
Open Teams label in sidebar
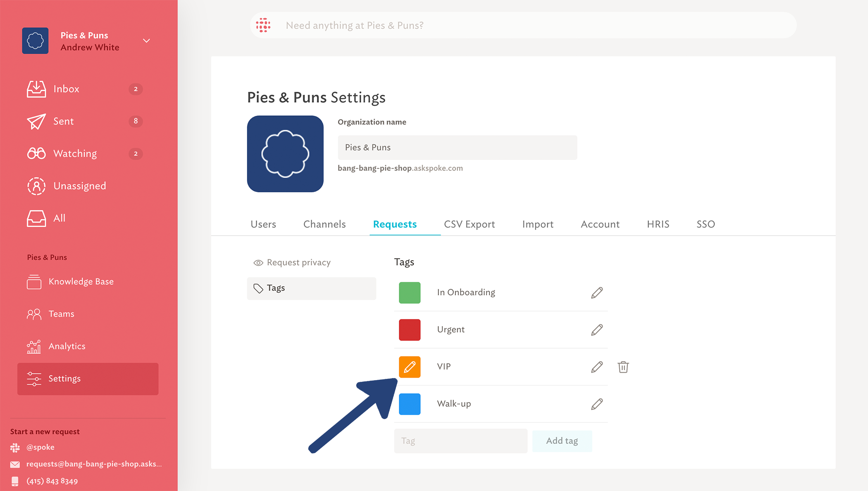click(62, 314)
